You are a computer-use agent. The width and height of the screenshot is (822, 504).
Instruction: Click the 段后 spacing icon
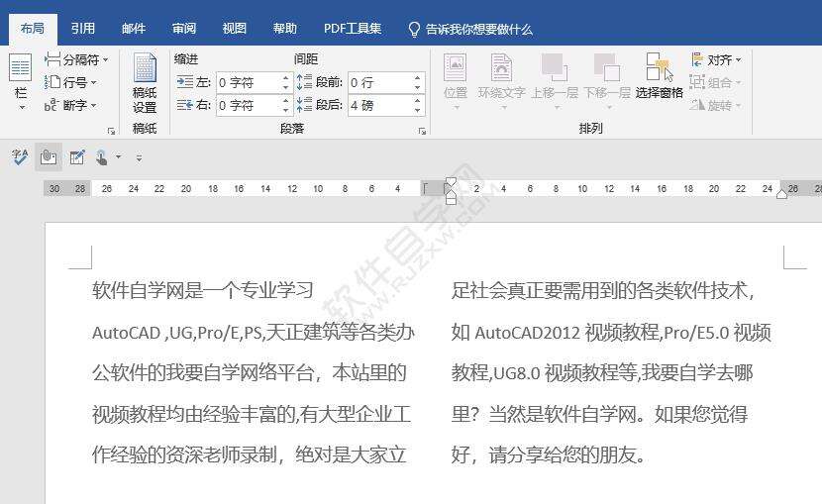(304, 105)
